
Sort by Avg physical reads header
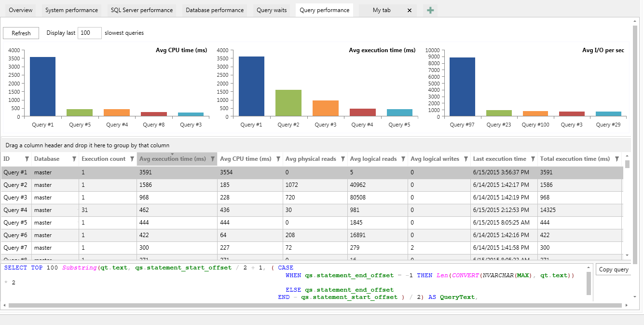click(311, 159)
